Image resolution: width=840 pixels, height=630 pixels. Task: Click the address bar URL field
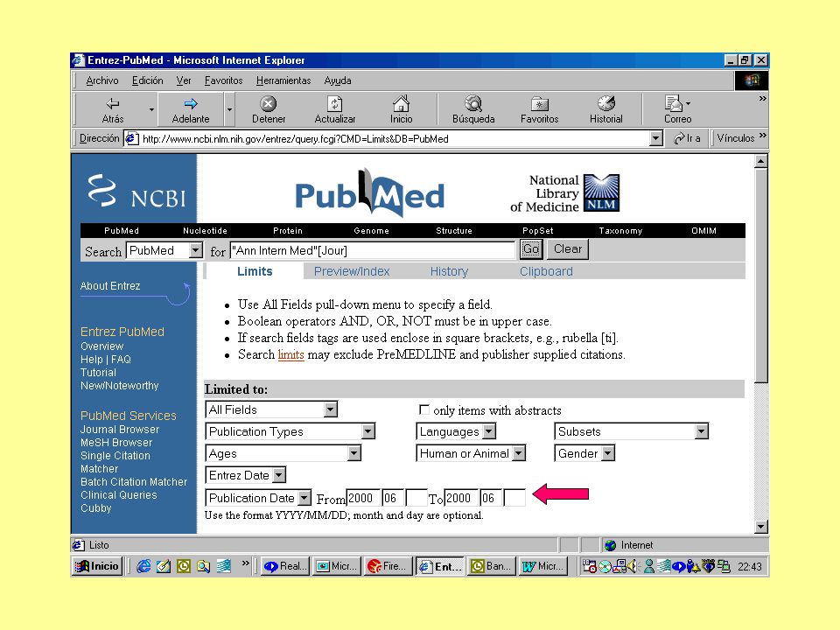pos(388,139)
